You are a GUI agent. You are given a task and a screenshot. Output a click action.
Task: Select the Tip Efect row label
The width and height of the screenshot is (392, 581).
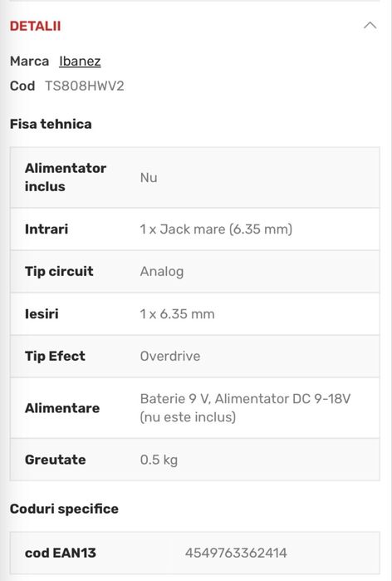coord(55,356)
